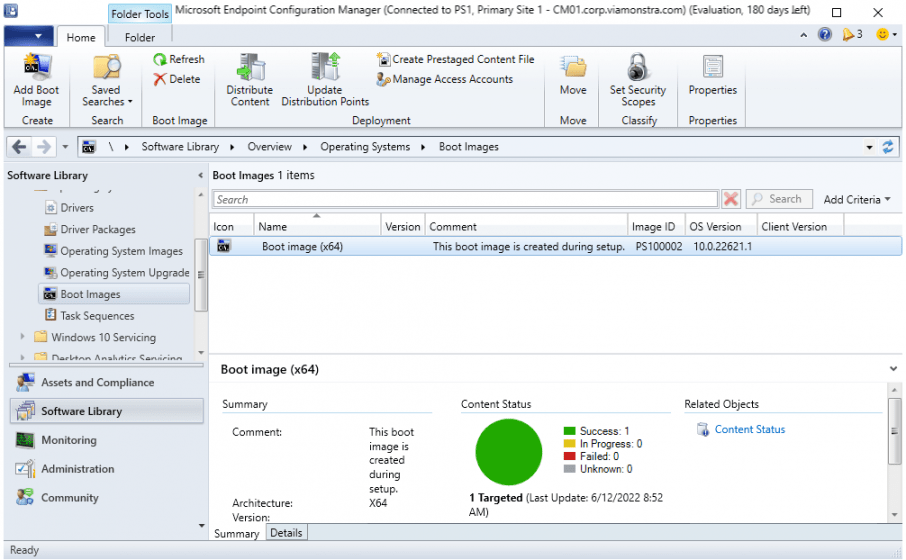This screenshot has height=560, width=906.
Task: Go back with the navigation arrow
Action: (x=19, y=147)
